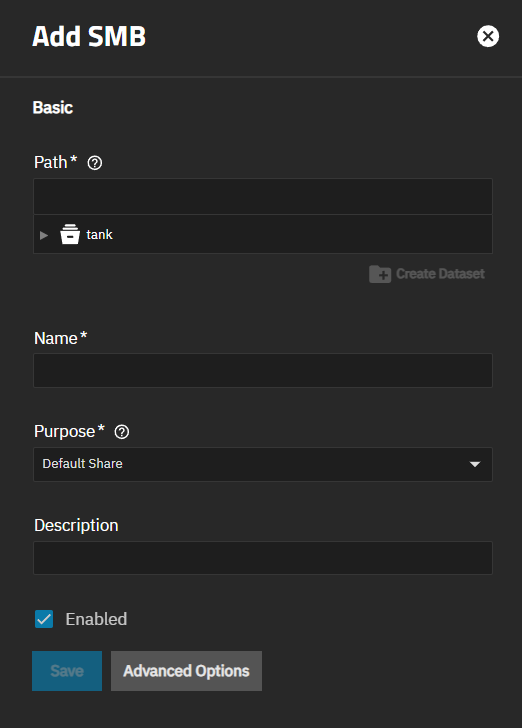Focus the Name input field

263,370
